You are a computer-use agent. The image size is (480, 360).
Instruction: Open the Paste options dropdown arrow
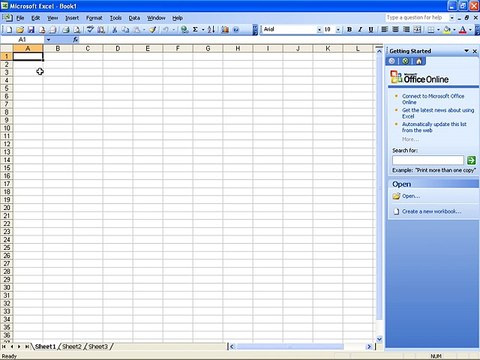(x=144, y=30)
